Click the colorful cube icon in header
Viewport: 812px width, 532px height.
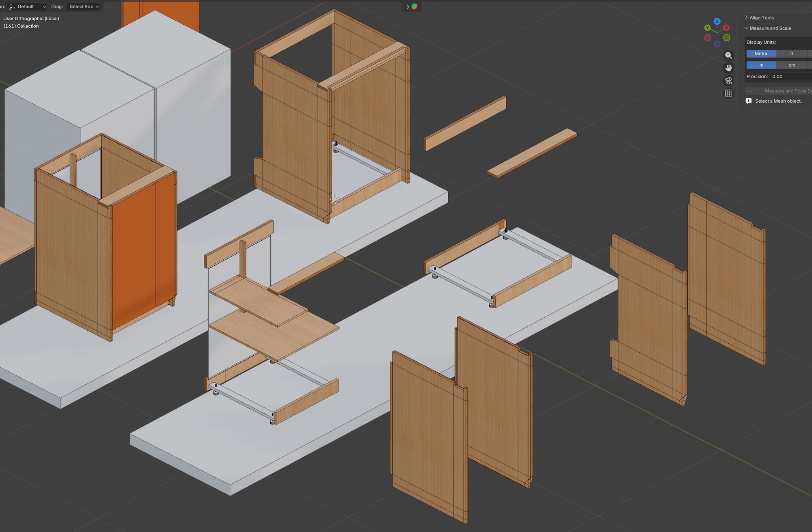coord(415,6)
